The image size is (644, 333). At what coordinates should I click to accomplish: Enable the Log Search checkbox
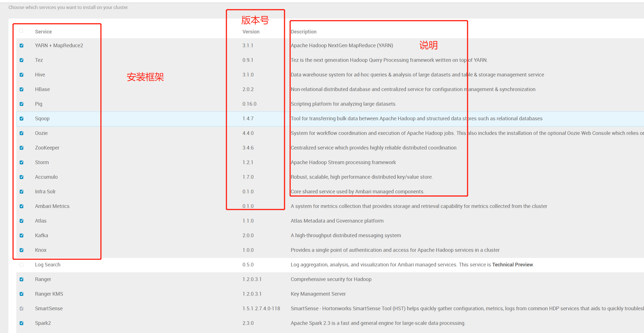point(22,265)
